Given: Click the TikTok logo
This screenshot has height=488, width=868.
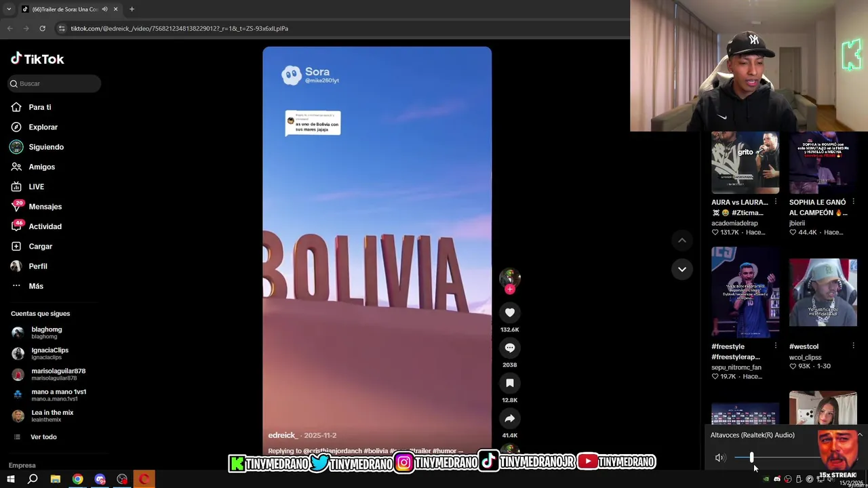Looking at the screenshot, I should 37,59.
